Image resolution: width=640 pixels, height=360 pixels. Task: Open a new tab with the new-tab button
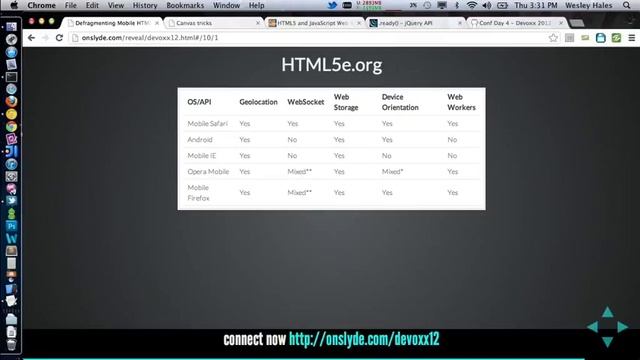point(576,23)
